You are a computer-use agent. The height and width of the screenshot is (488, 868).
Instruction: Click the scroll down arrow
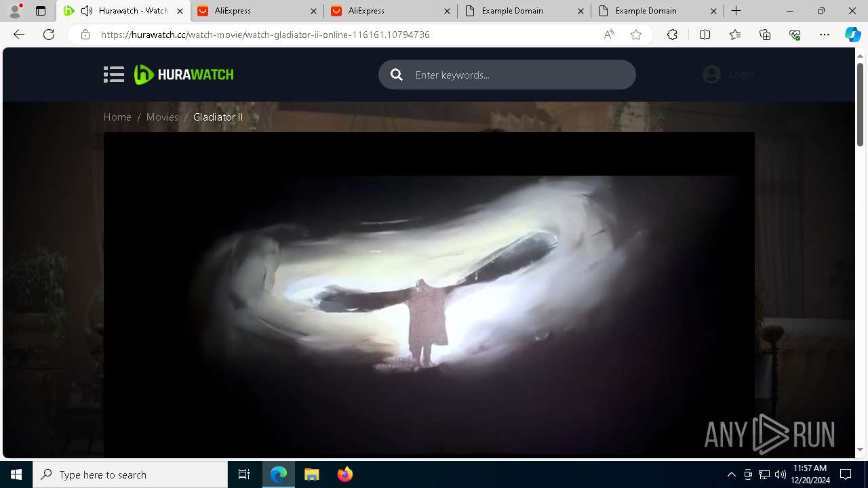(861, 449)
